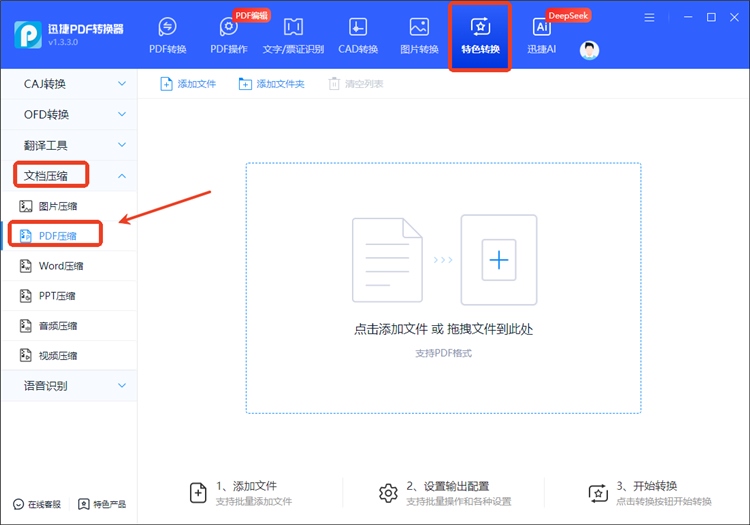Select PDF压缩 in the sidebar
The width and height of the screenshot is (750, 525).
click(69, 236)
